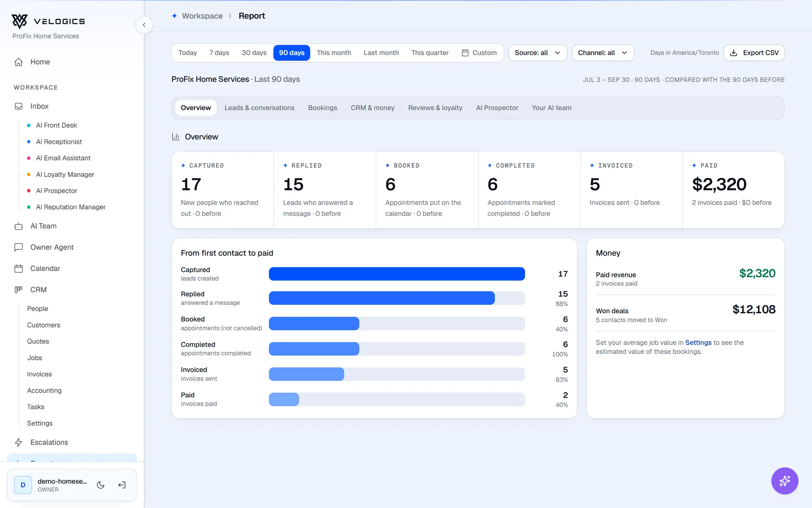812x508 pixels.
Task: Click the Captured funnel progress bar
Action: [397, 274]
